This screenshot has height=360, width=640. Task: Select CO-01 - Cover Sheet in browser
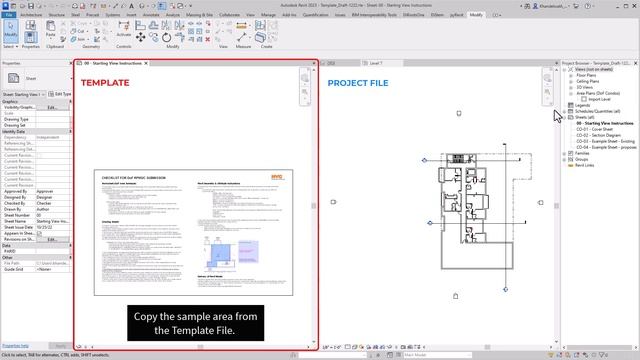pyautogui.click(x=594, y=129)
